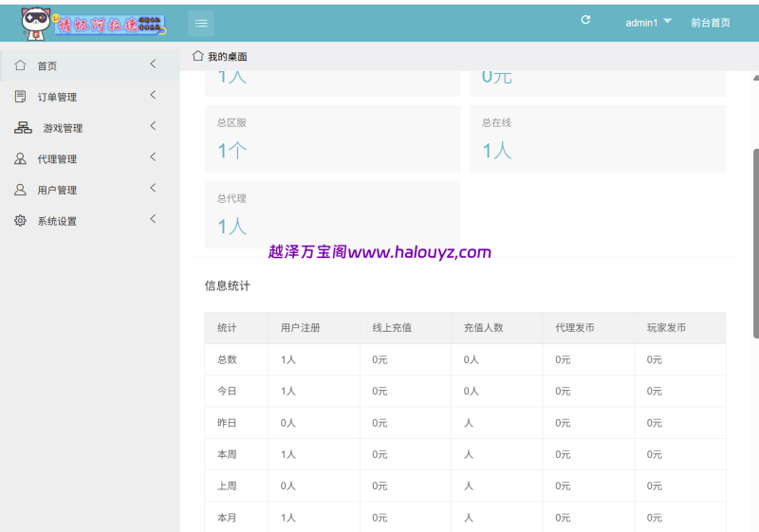This screenshot has width=759, height=532.
Task: Expand chevron next to 游戏管理
Action: (x=153, y=126)
